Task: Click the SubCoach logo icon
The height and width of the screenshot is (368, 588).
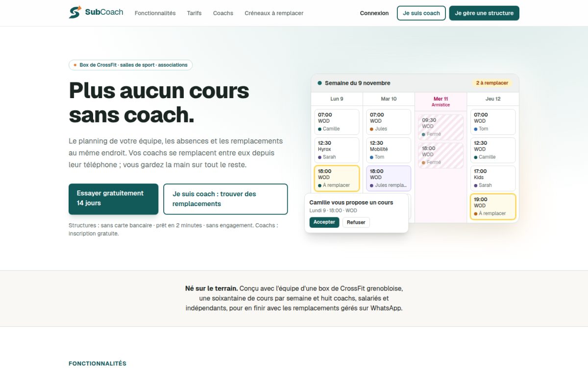Action: 75,12
